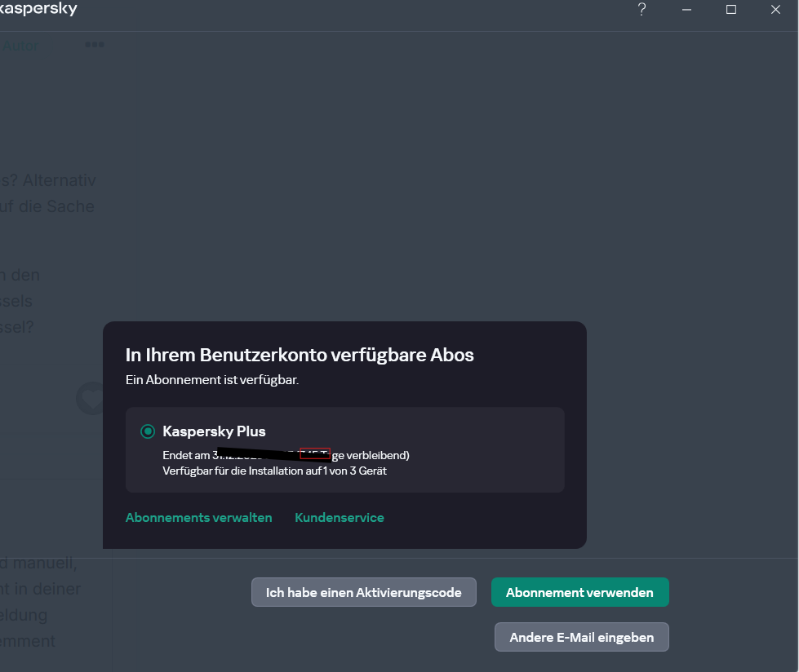Image resolution: width=799 pixels, height=672 pixels.
Task: Click the Kaspersky logo in title bar
Action: click(38, 9)
